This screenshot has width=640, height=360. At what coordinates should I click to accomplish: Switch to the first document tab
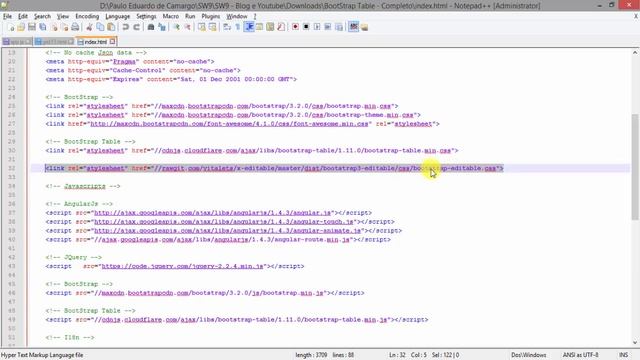coord(16,42)
